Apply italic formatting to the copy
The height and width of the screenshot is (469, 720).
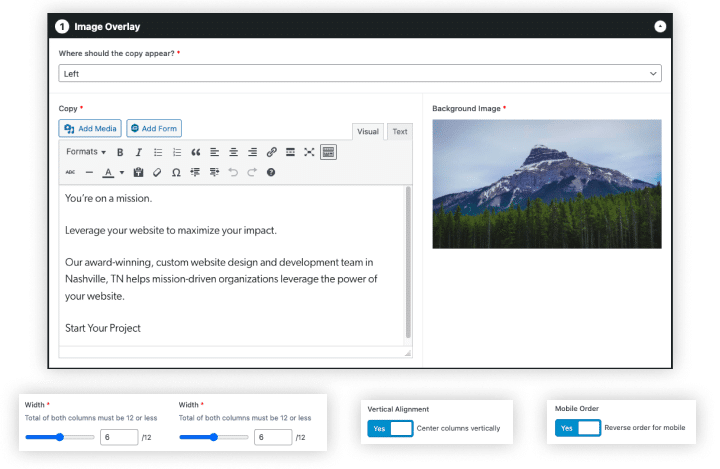[139, 152]
